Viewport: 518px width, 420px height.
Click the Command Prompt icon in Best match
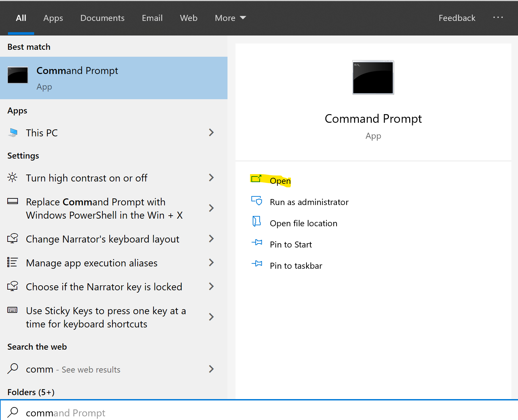click(18, 75)
